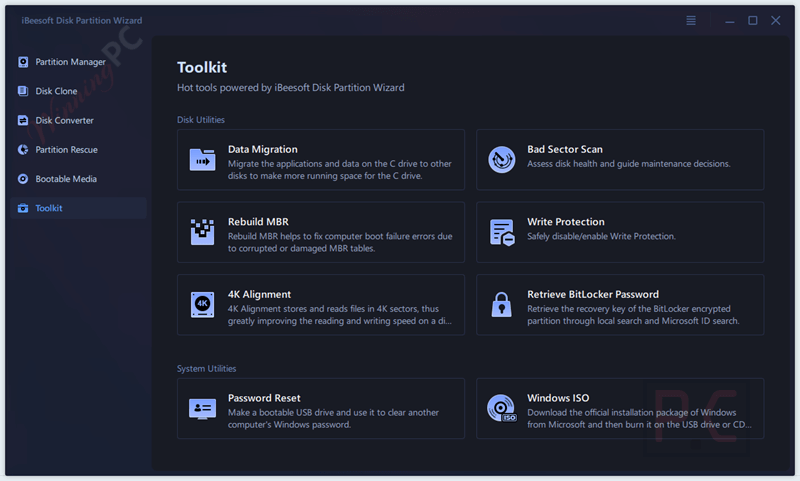Click '4K Alignment stores and reads' description
800x481 pixels.
click(339, 315)
